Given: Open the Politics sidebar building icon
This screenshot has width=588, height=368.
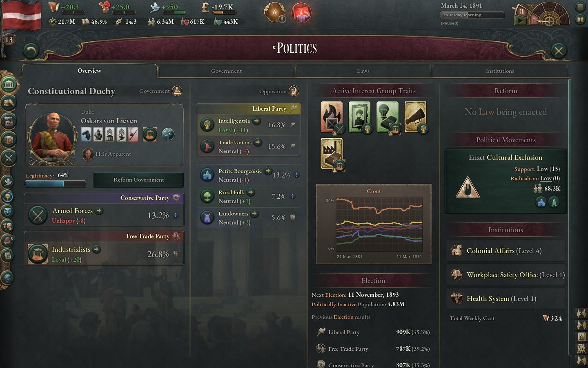Looking at the screenshot, I should click(9, 85).
